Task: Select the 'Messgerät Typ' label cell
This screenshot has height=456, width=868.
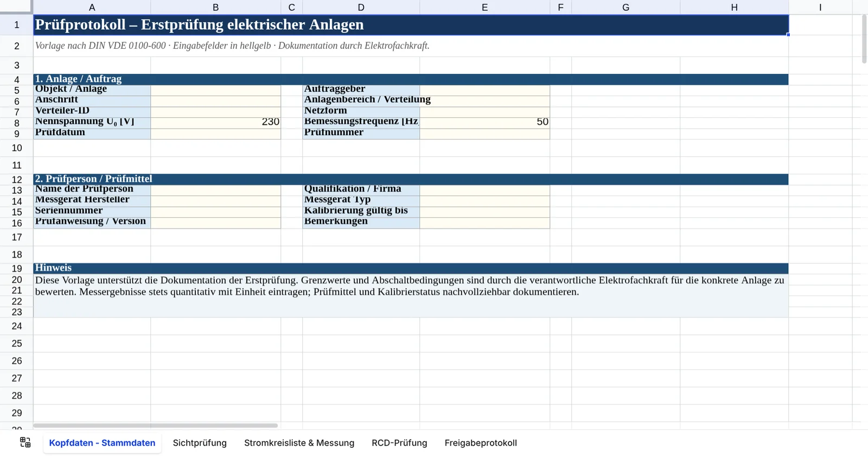Action: (361, 201)
